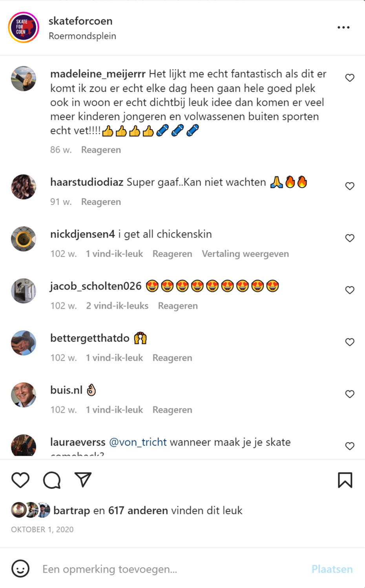Tap the heart beside bettergetthatdo's comment
Image resolution: width=365 pixels, height=588 pixels.
point(350,342)
